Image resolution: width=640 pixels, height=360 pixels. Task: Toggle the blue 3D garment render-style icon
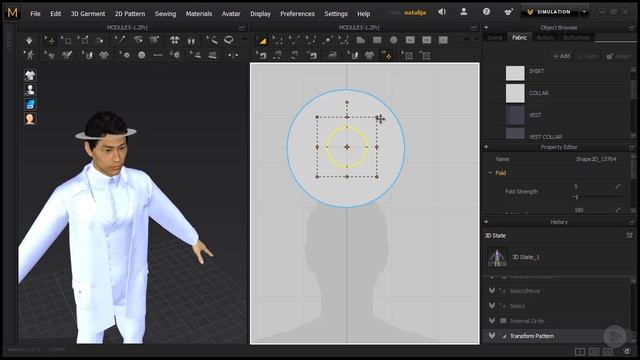pyautogui.click(x=30, y=104)
